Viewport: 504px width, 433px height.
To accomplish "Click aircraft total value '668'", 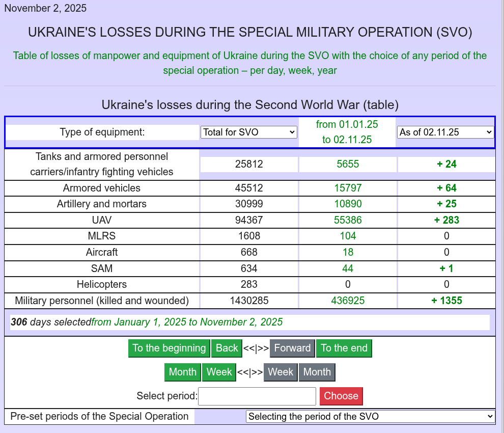I will point(249,252).
